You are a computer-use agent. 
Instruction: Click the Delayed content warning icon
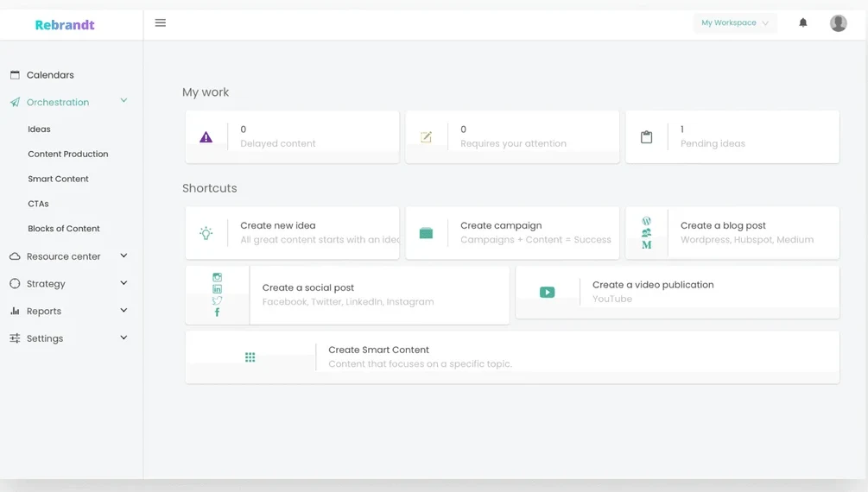click(x=206, y=137)
